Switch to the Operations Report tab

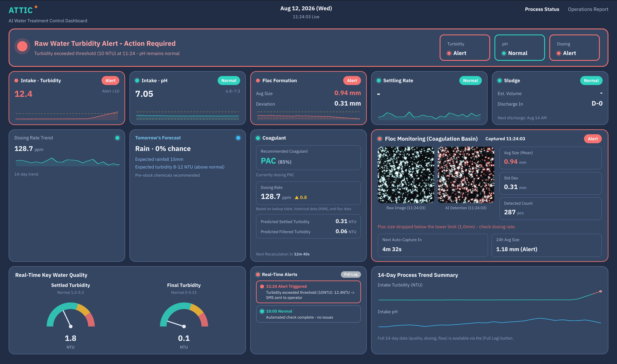588,9
